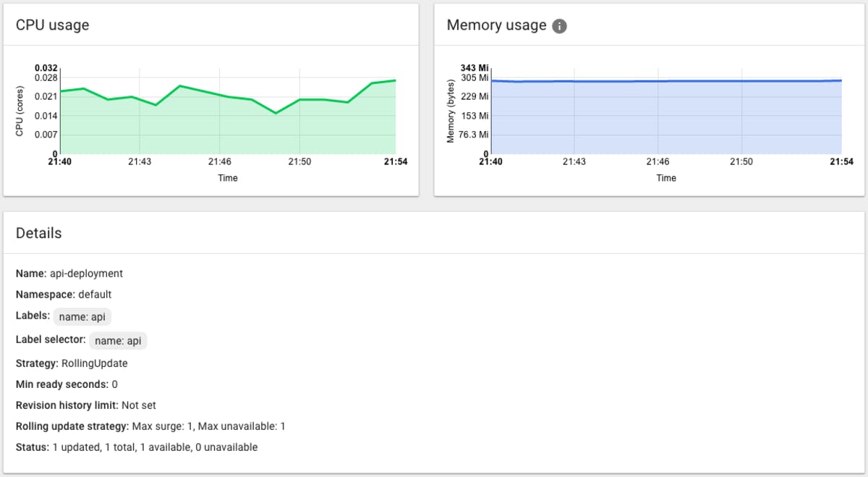Click the api-deployment name value
This screenshot has width=868, height=477.
[x=86, y=274]
